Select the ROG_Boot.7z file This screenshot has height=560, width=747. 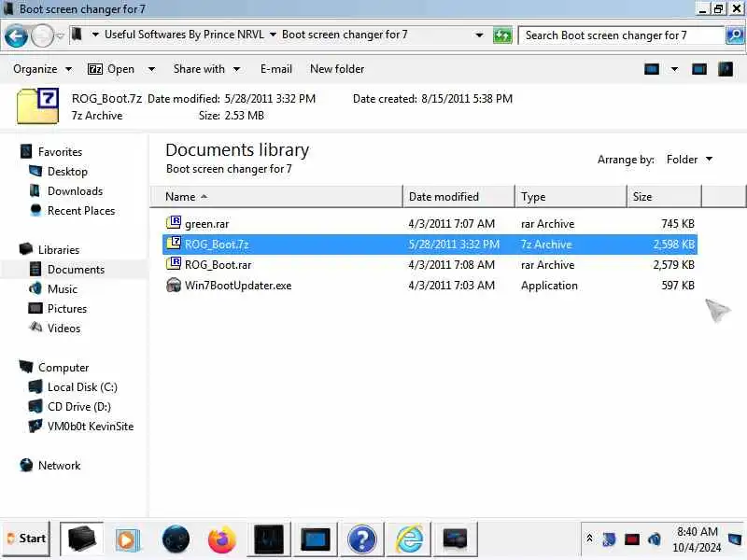[430, 245]
